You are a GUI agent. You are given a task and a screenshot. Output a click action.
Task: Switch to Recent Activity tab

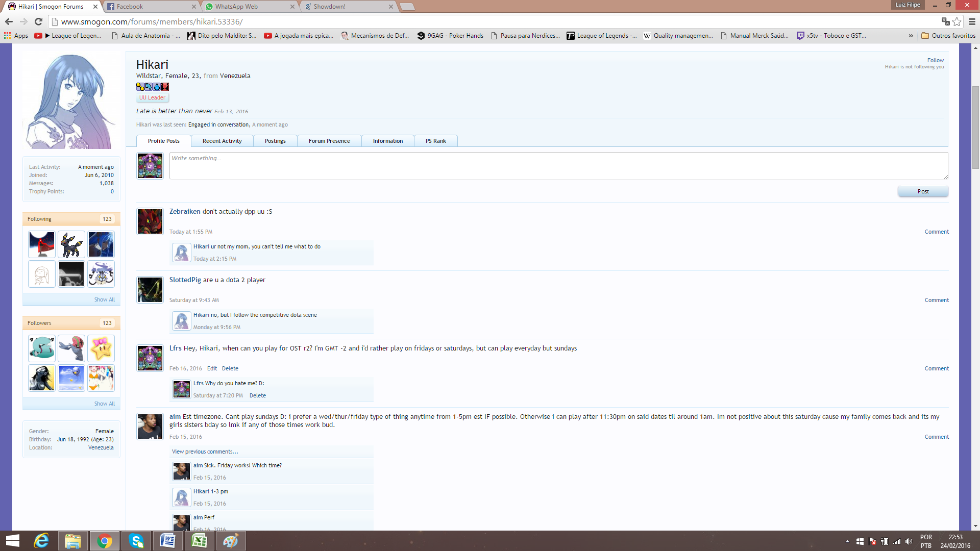coord(222,141)
